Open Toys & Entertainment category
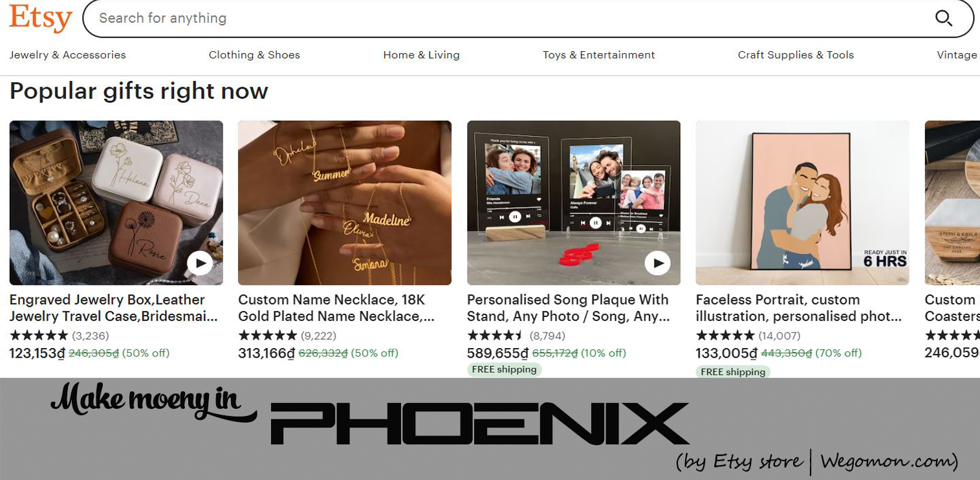Image resolution: width=980 pixels, height=480 pixels. [598, 55]
